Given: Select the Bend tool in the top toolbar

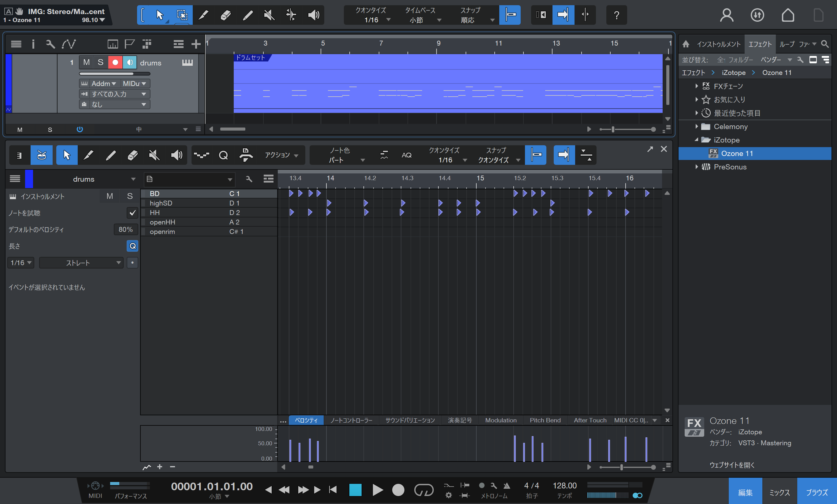Looking at the screenshot, I should (x=291, y=15).
